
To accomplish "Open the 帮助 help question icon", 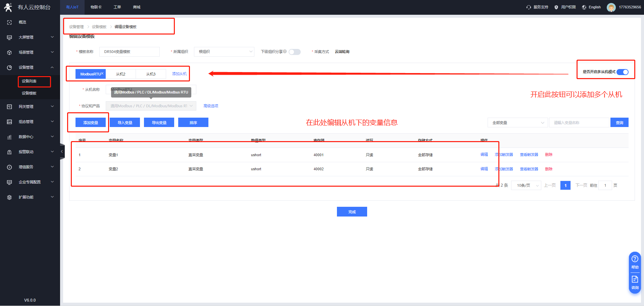I will click(x=635, y=259).
